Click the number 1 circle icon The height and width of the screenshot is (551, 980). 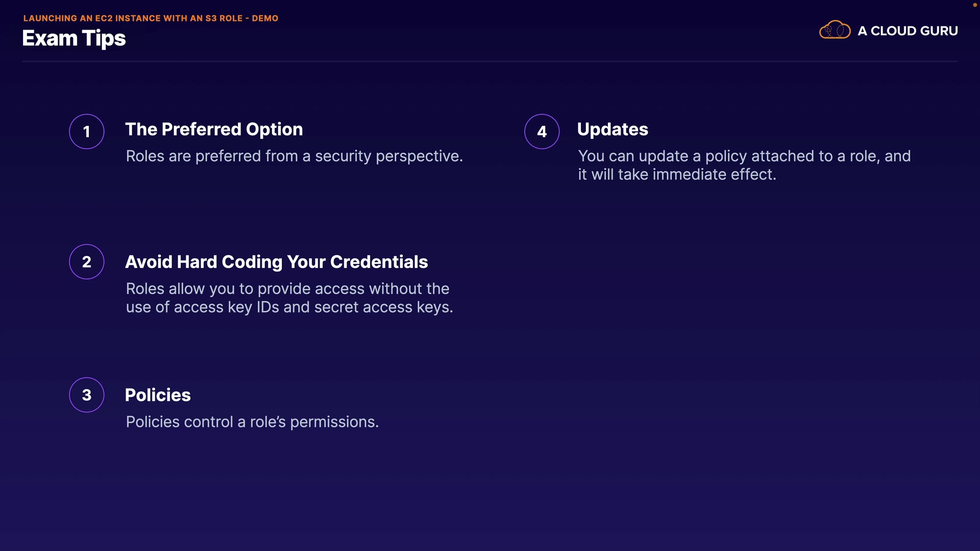point(87,132)
